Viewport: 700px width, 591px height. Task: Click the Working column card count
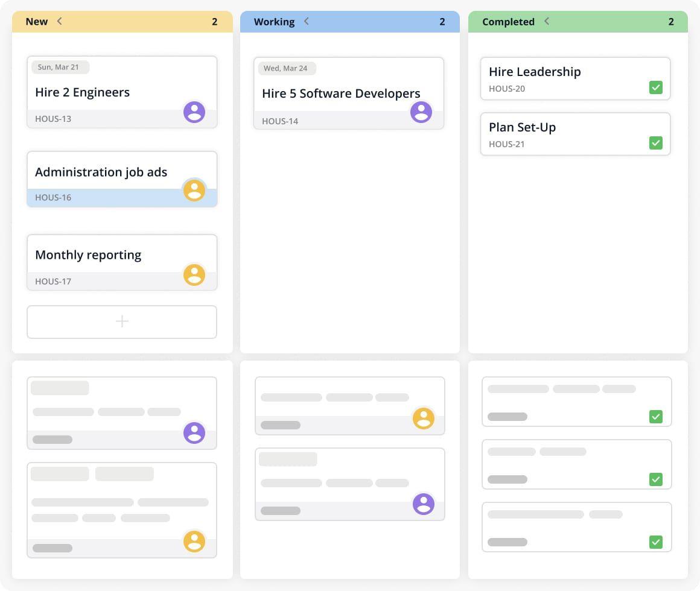(442, 22)
